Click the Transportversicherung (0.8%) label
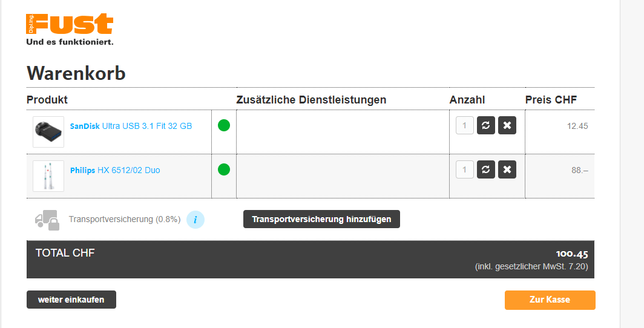644x328 pixels. [x=125, y=219]
